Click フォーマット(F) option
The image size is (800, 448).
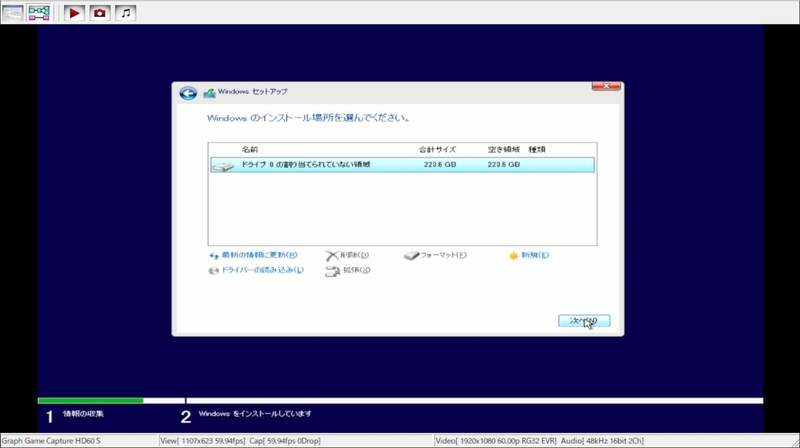(443, 255)
